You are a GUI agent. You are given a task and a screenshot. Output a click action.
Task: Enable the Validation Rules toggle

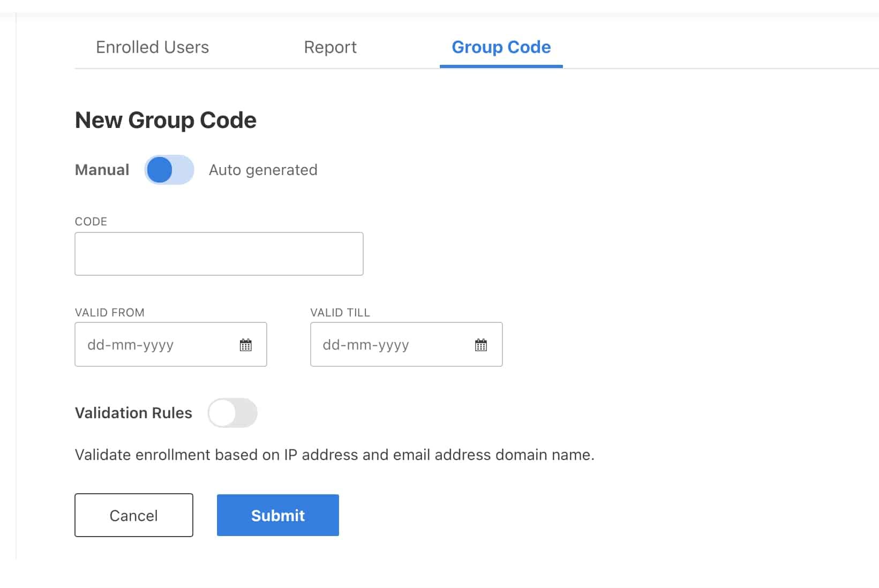[x=232, y=413]
